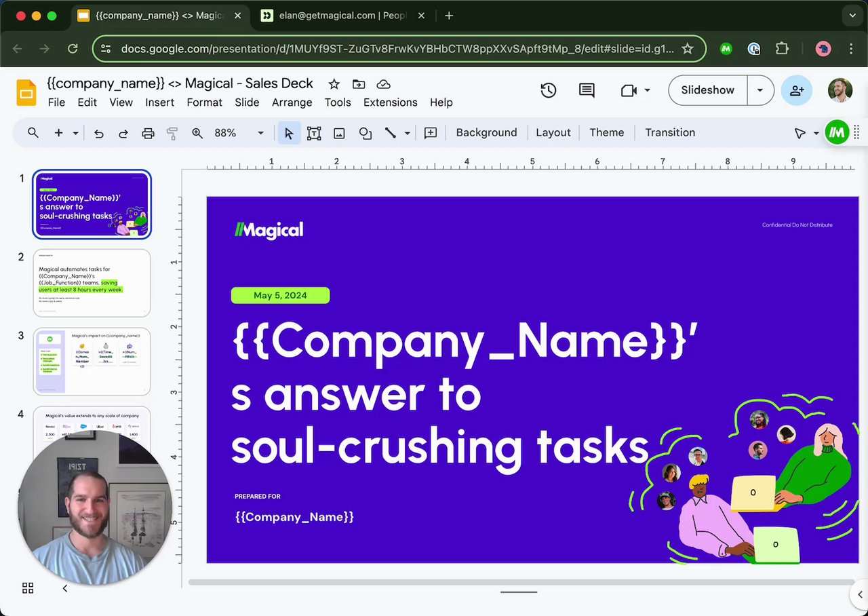Open the Slide menu

point(247,102)
